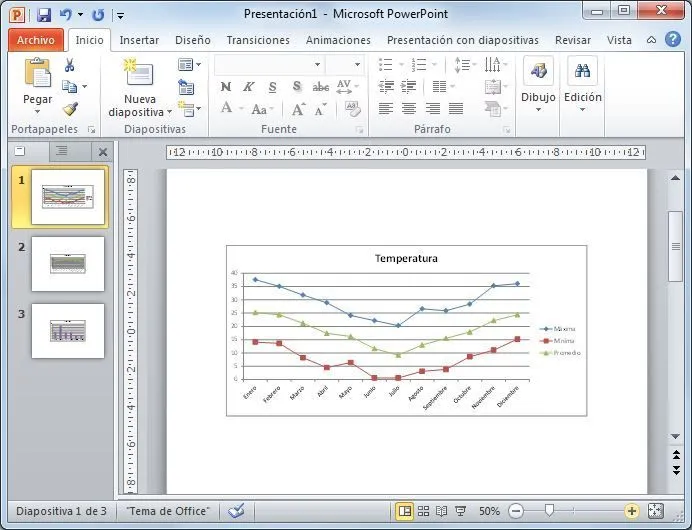The image size is (692, 530).
Task: Click the Pegar paste clipboard icon
Action: (x=38, y=73)
